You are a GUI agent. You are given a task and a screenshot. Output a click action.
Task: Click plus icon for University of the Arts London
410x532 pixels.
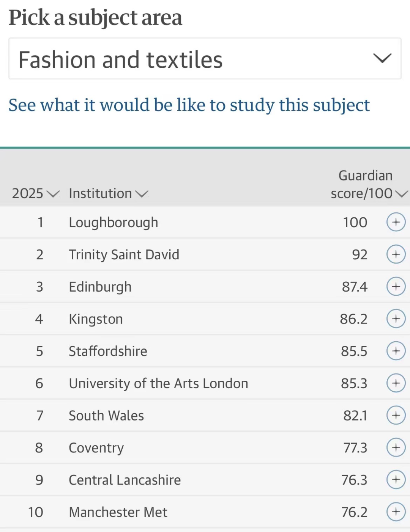[x=396, y=383]
